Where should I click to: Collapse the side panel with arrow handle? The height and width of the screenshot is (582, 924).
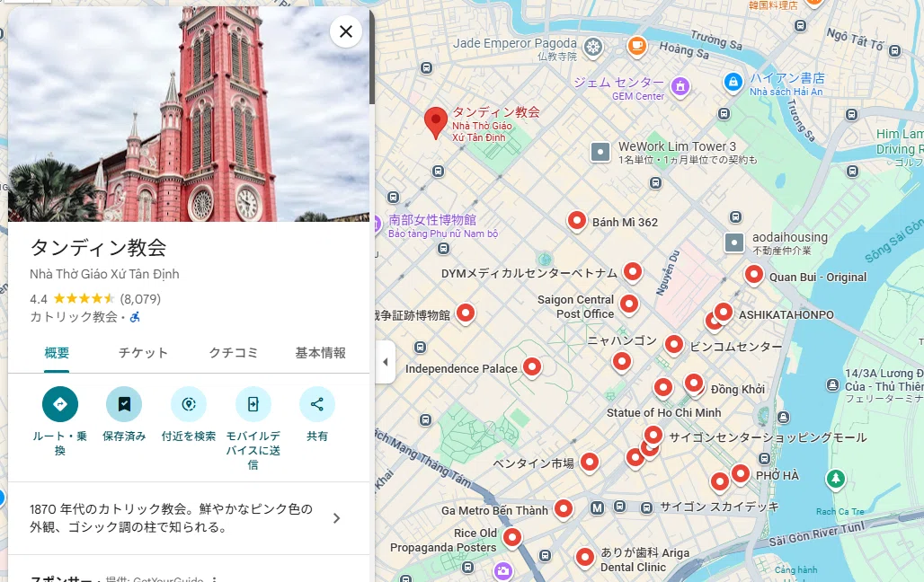point(386,362)
